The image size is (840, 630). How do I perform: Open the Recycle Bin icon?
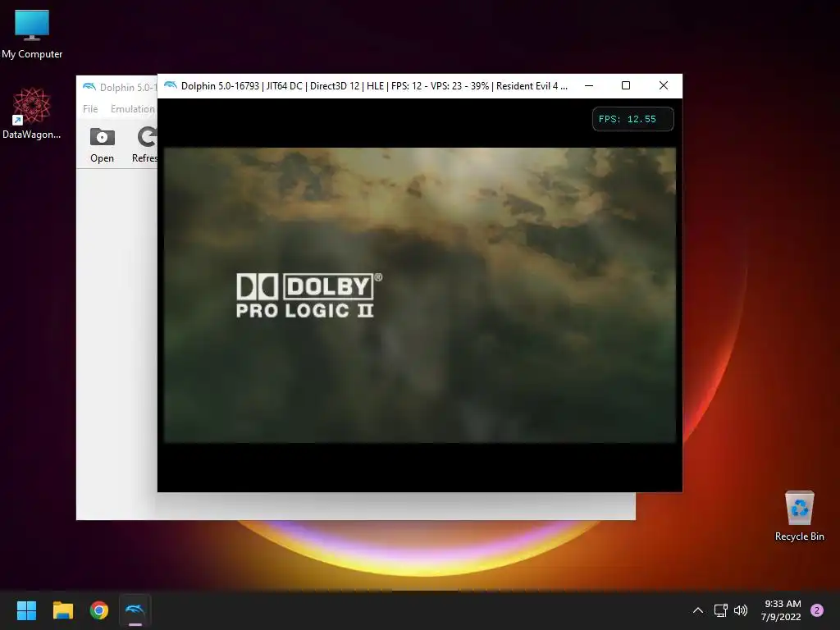[799, 516]
